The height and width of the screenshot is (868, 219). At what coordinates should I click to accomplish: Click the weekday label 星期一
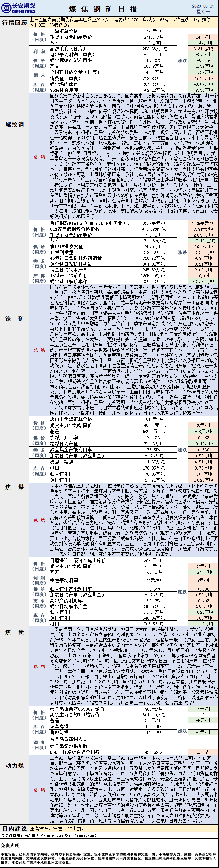tap(203, 11)
